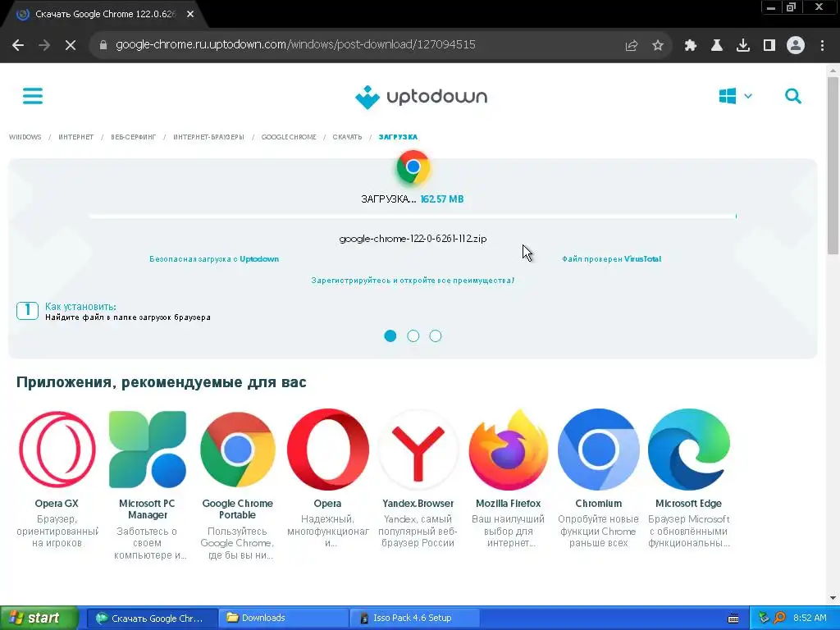Image resolution: width=840 pixels, height=630 pixels.
Task: Click the scrollbar down arrow
Action: [833, 598]
